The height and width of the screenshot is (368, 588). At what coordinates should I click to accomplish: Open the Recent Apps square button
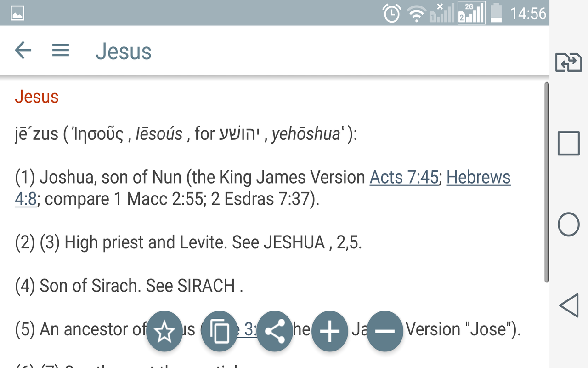coord(568,143)
